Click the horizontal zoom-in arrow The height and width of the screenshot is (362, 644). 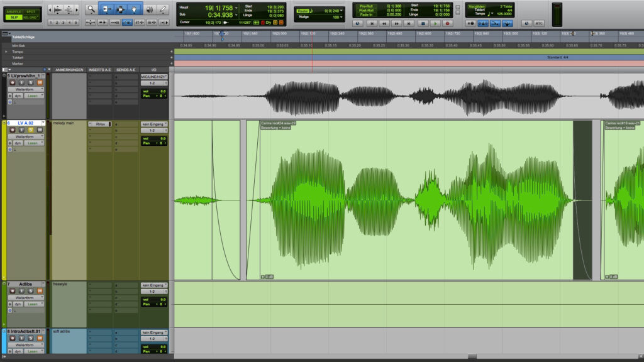(x=76, y=9)
